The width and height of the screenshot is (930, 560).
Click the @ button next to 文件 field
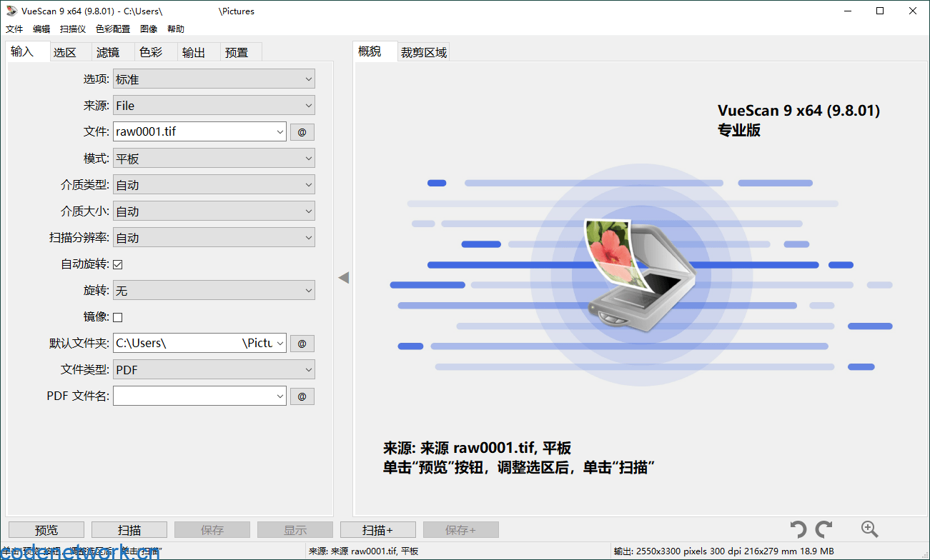[x=302, y=132]
